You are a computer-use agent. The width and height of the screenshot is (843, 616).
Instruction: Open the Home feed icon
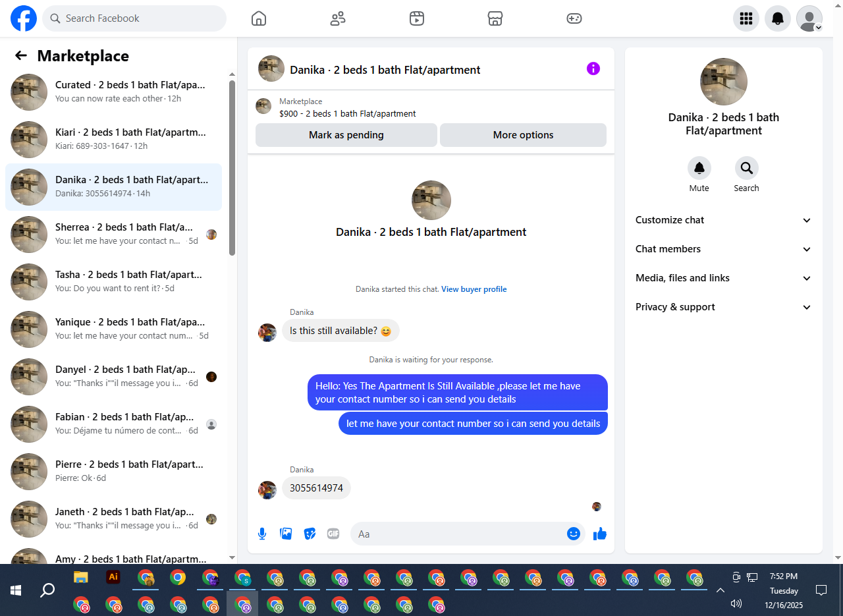[x=259, y=18]
